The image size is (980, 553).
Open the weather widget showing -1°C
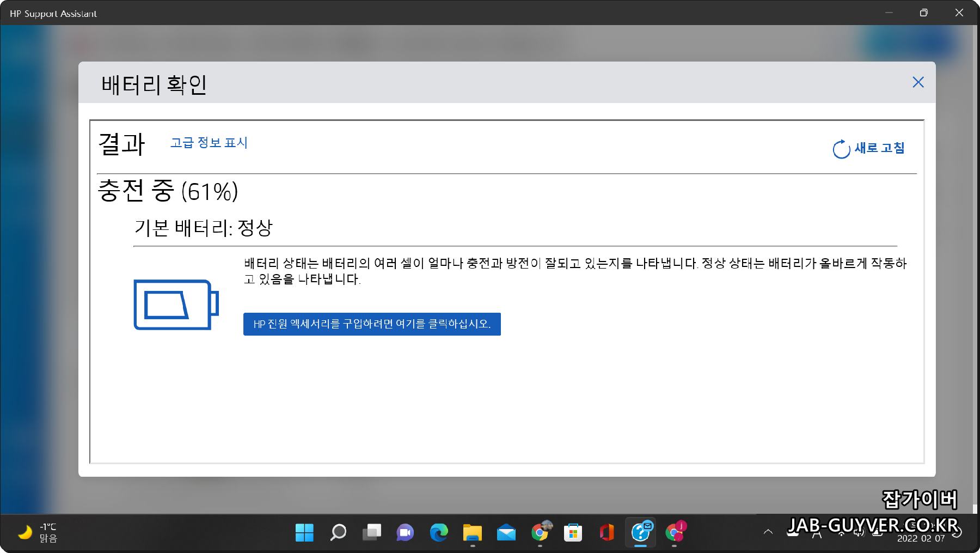37,533
